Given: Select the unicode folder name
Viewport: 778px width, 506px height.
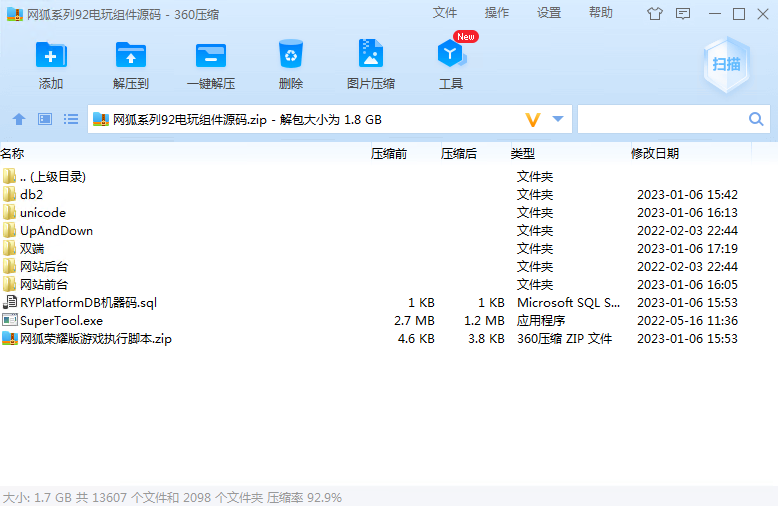Looking at the screenshot, I should coord(43,212).
